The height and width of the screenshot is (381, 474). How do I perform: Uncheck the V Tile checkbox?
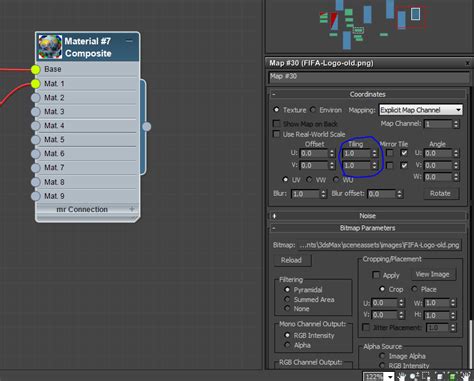(x=404, y=165)
